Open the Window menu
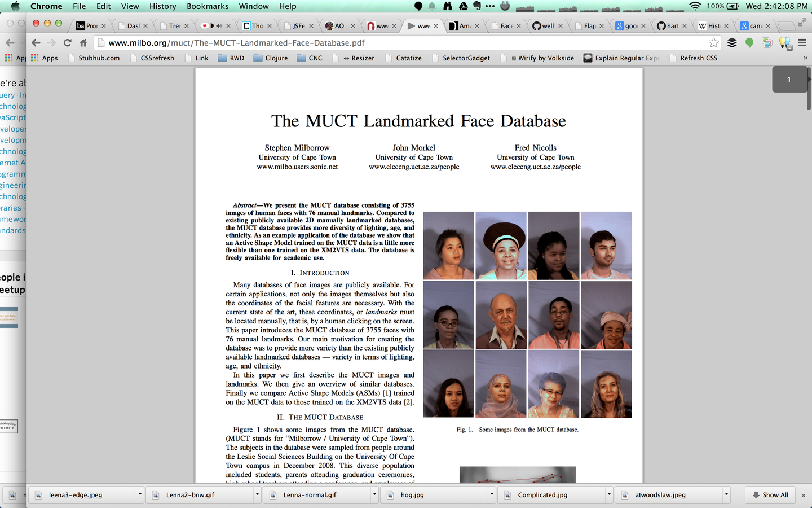 [254, 6]
